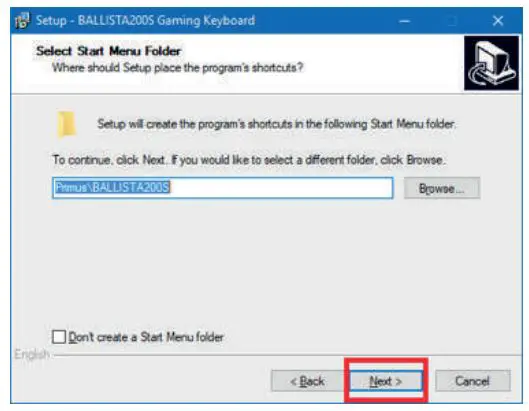Image resolution: width=529 pixels, height=411 pixels.
Task: Click Next to continue installation
Action: click(386, 381)
